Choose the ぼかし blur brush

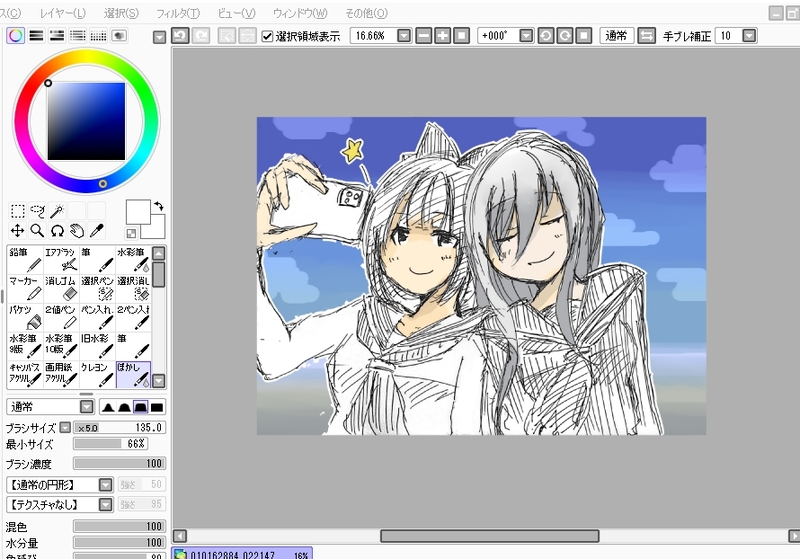click(x=133, y=374)
